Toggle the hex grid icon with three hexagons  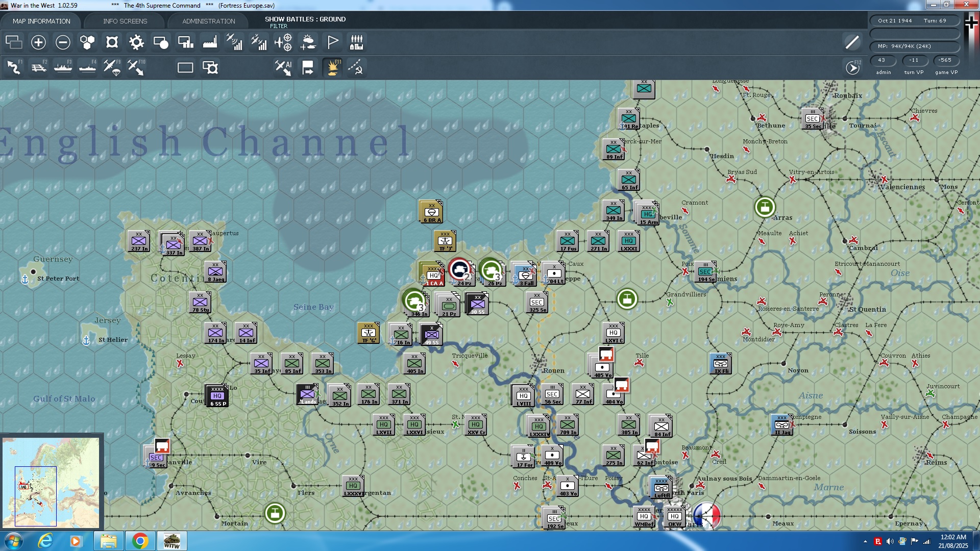click(x=87, y=42)
